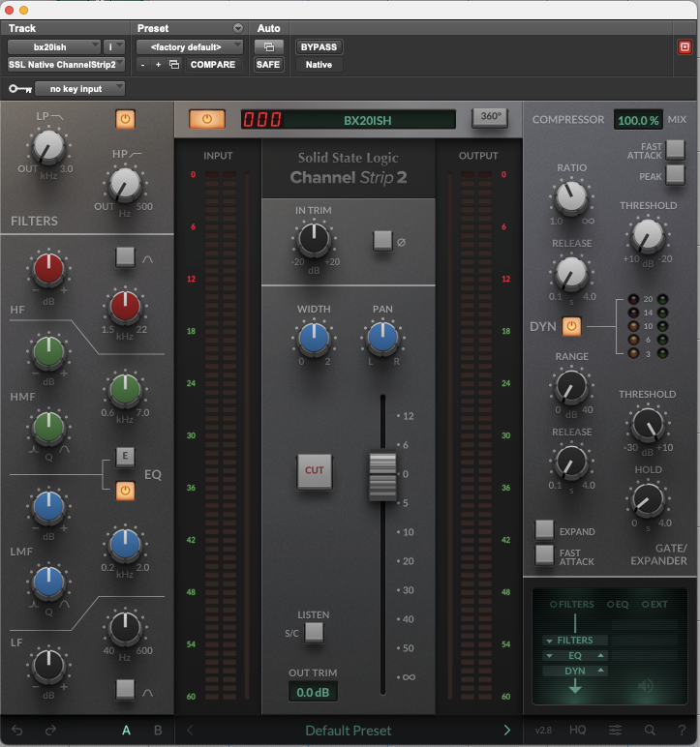Switch the EQ to E-type mode
The width and height of the screenshot is (700, 747).
coord(125,456)
